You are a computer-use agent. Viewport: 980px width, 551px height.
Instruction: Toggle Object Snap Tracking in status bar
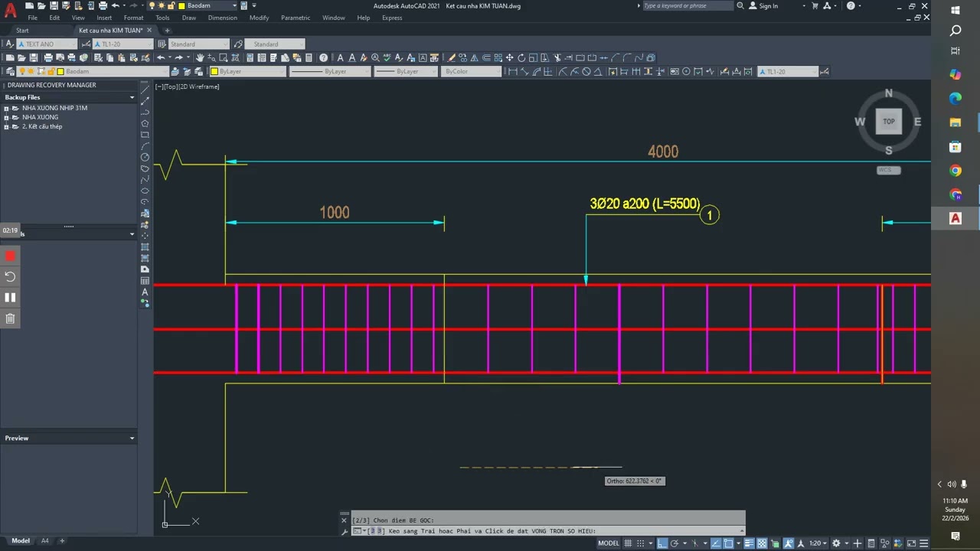pos(717,543)
